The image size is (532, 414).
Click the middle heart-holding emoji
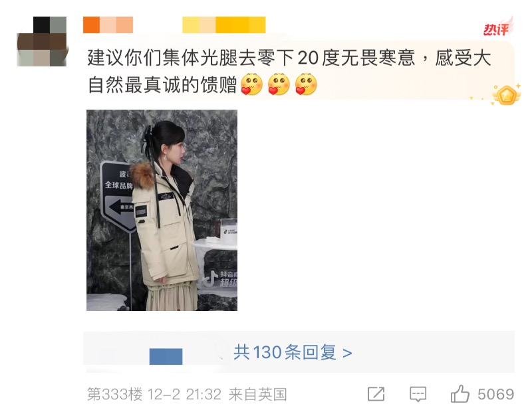[279, 84]
